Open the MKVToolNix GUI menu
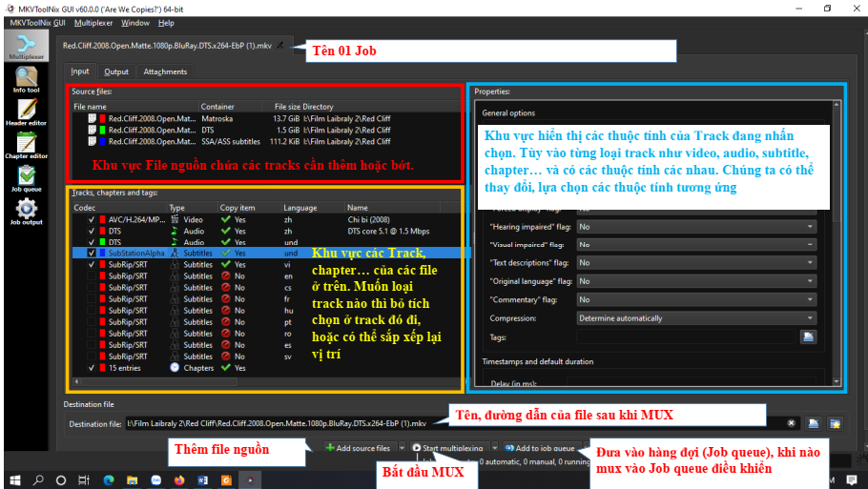Image resolution: width=868 pixels, height=489 pixels. point(37,23)
